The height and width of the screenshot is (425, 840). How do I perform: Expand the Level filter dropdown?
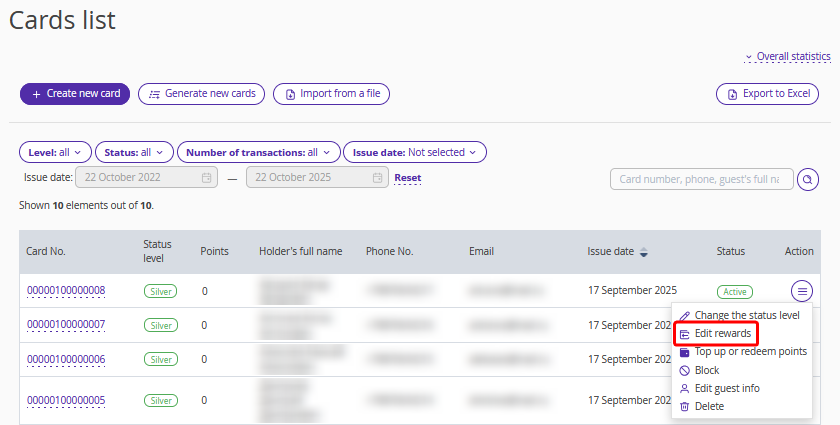[x=55, y=152]
